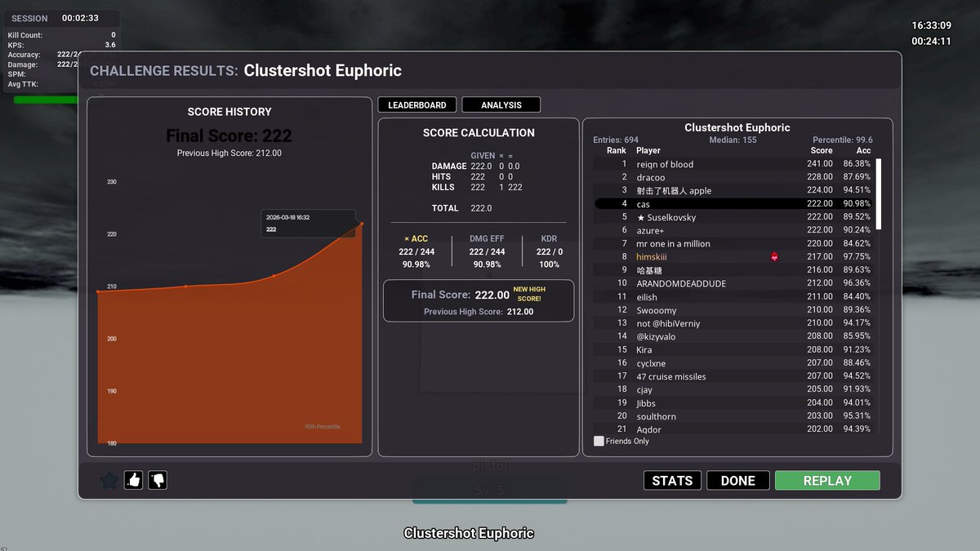Screen dimensions: 980x551
Task: Click the favorite star icon
Action: pyautogui.click(x=109, y=481)
